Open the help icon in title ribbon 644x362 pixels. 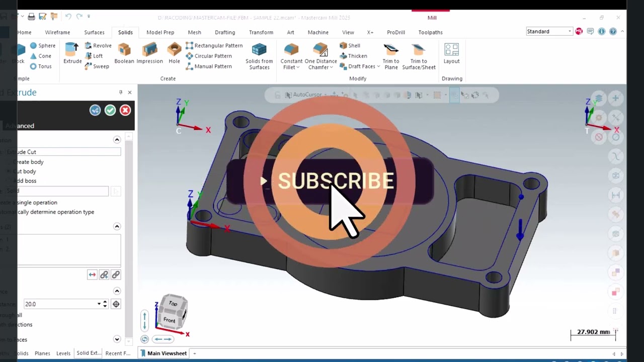click(613, 31)
